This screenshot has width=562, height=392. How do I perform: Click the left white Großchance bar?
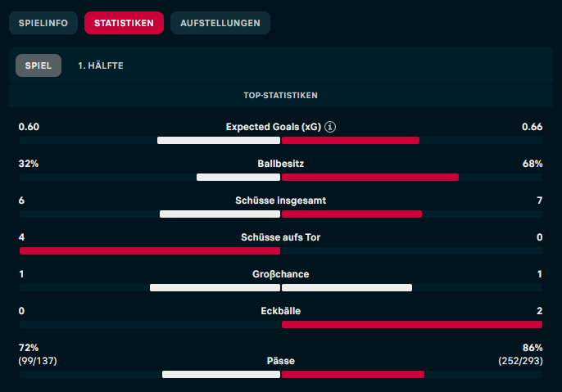[215, 287]
